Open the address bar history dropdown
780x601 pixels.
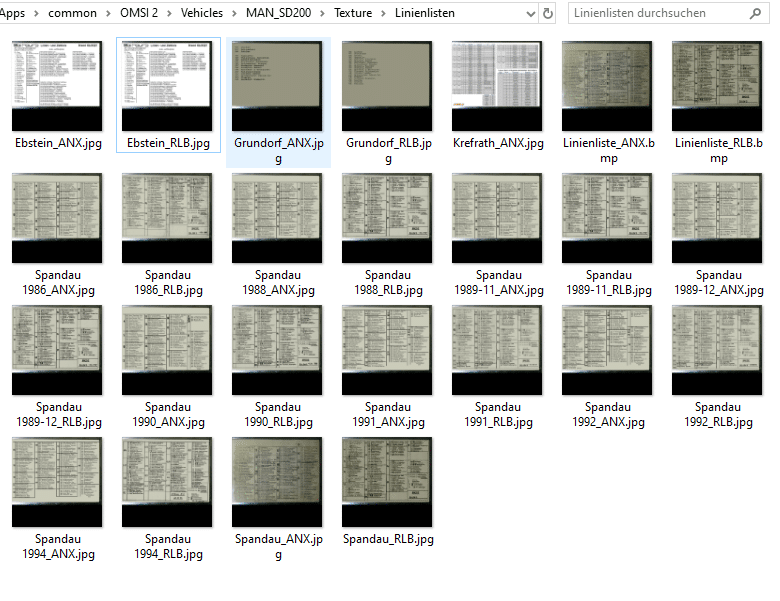click(x=529, y=13)
